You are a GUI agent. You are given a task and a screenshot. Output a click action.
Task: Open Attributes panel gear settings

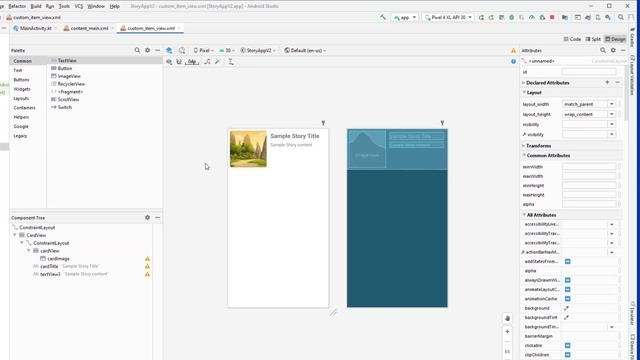click(613, 50)
